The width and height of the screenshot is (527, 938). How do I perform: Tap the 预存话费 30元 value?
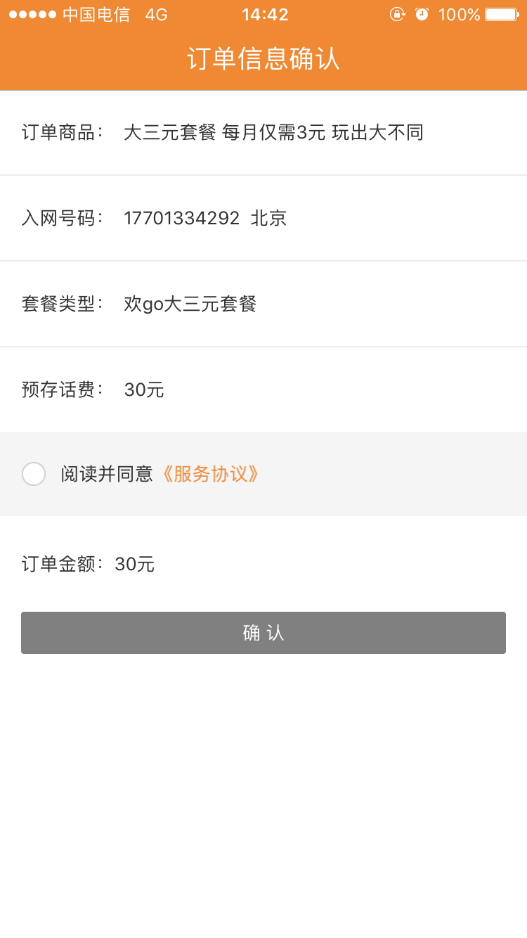[x=144, y=389]
